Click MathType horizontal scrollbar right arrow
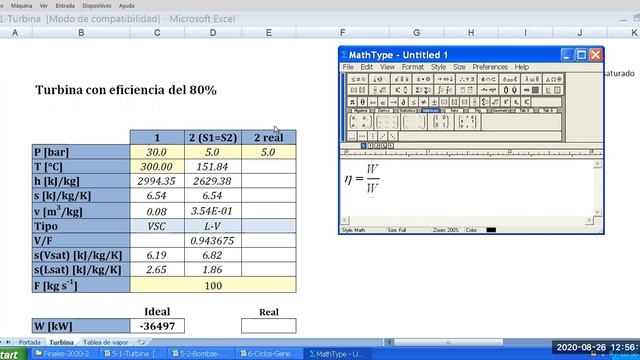This screenshot has height=360, width=640. coord(589,220)
